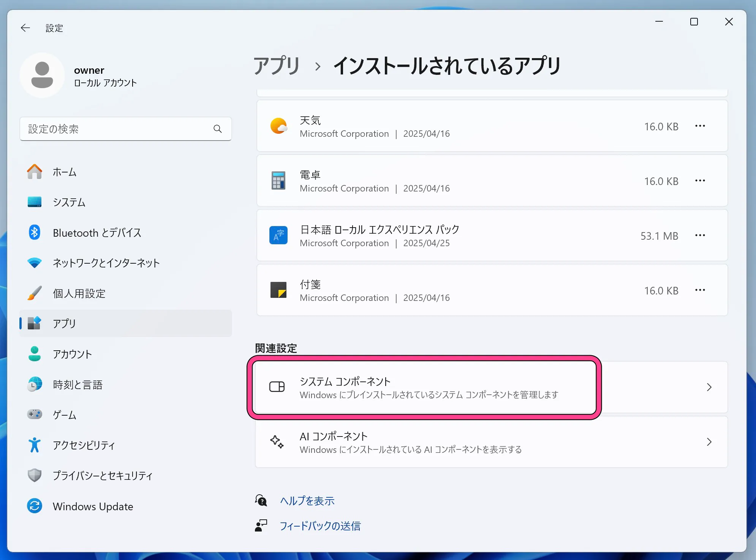Click the 天気 (Weather) app icon
Screen dimensions: 756x560
click(278, 126)
